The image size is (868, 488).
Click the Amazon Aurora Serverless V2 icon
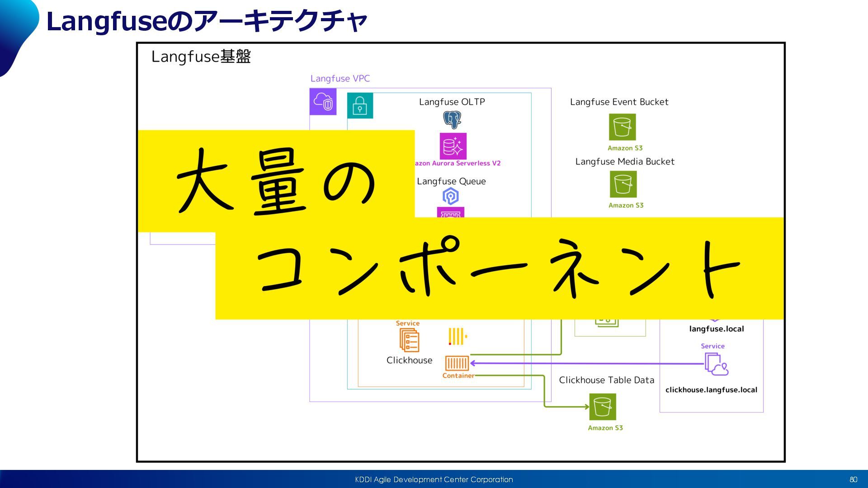coord(453,146)
